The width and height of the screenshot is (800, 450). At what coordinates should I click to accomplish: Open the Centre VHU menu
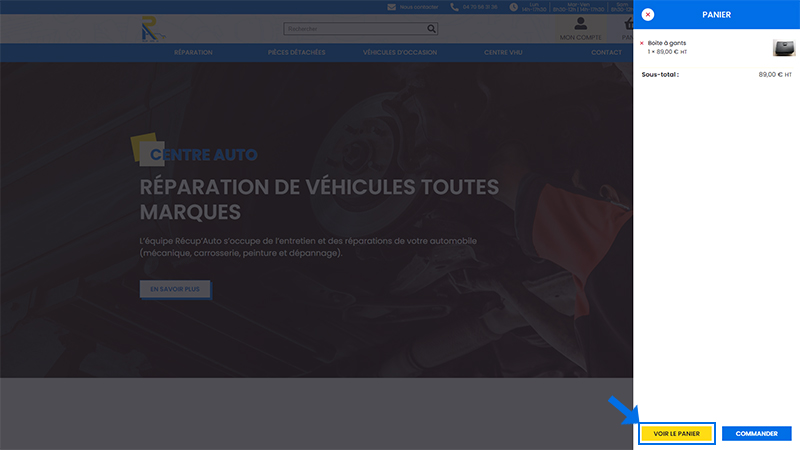[x=503, y=53]
